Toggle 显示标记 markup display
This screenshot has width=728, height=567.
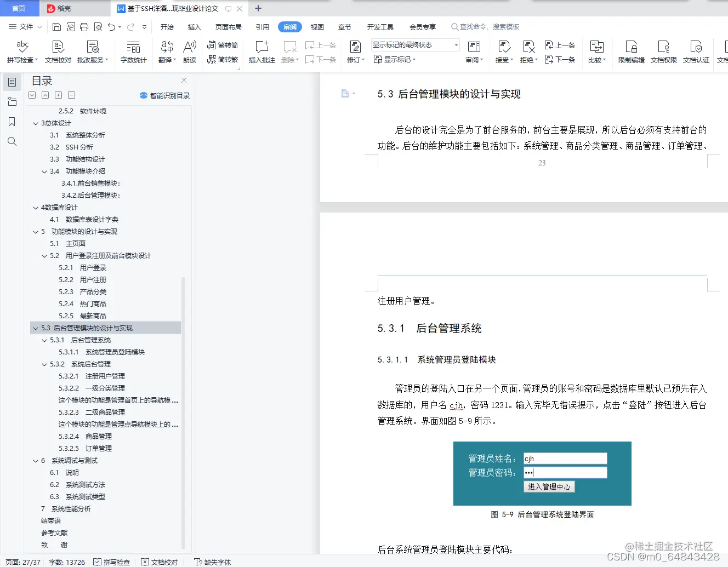[395, 60]
